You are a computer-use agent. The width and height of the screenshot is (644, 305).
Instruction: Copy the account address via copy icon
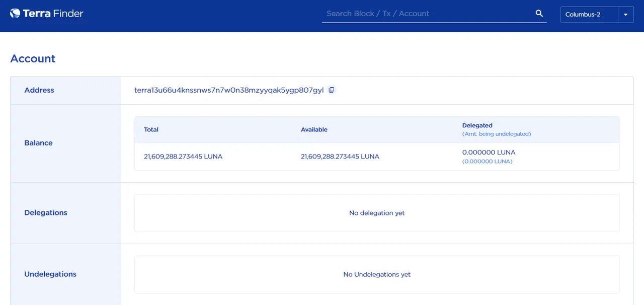click(332, 90)
